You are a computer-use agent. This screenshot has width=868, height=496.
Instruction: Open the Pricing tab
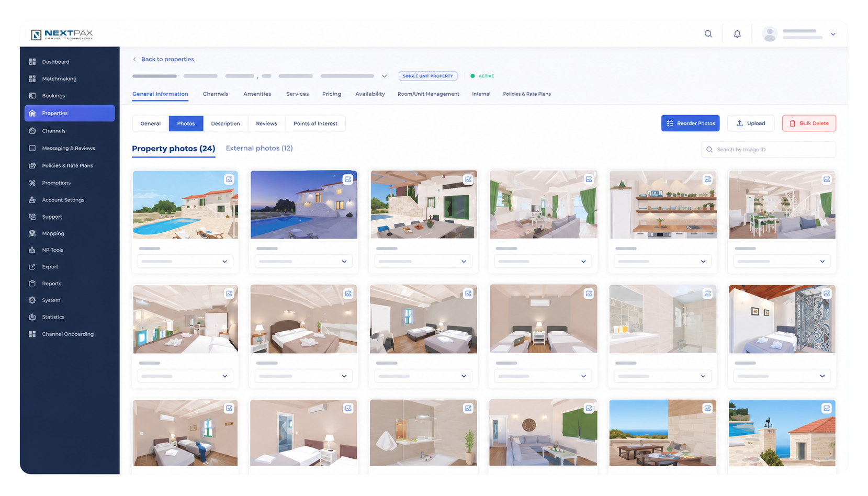pos(332,94)
